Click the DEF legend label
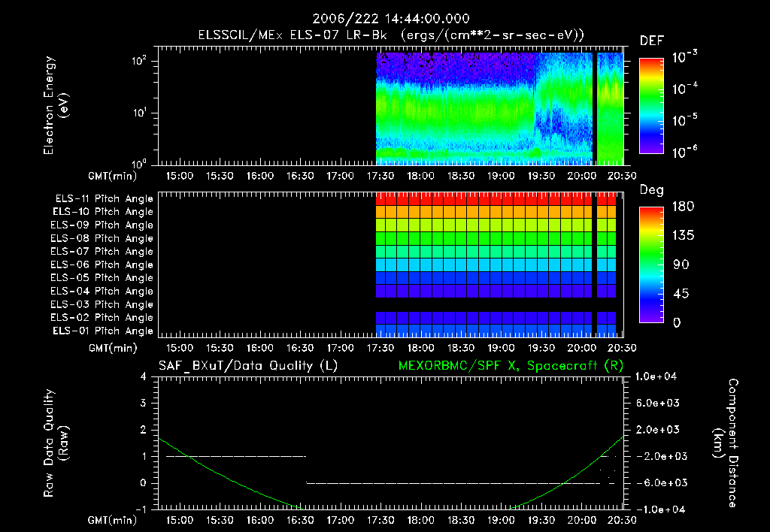Viewport: 770px width, 532px height. (x=652, y=41)
